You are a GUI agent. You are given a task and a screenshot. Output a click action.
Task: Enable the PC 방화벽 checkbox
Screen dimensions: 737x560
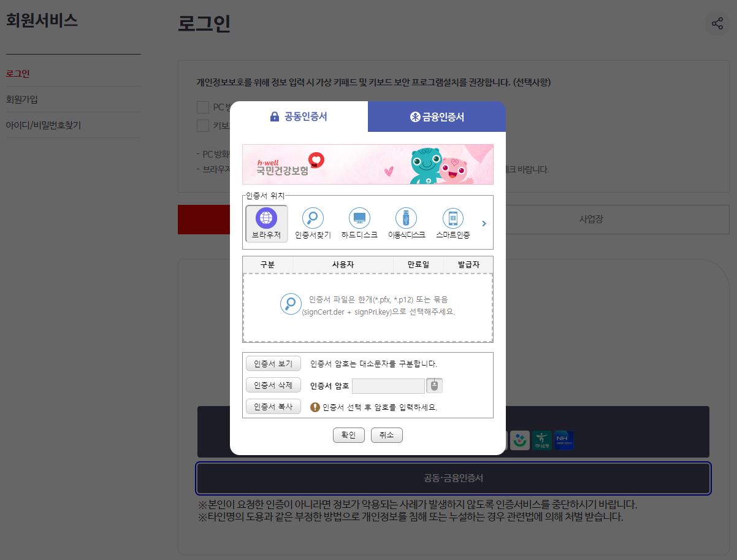(x=202, y=107)
